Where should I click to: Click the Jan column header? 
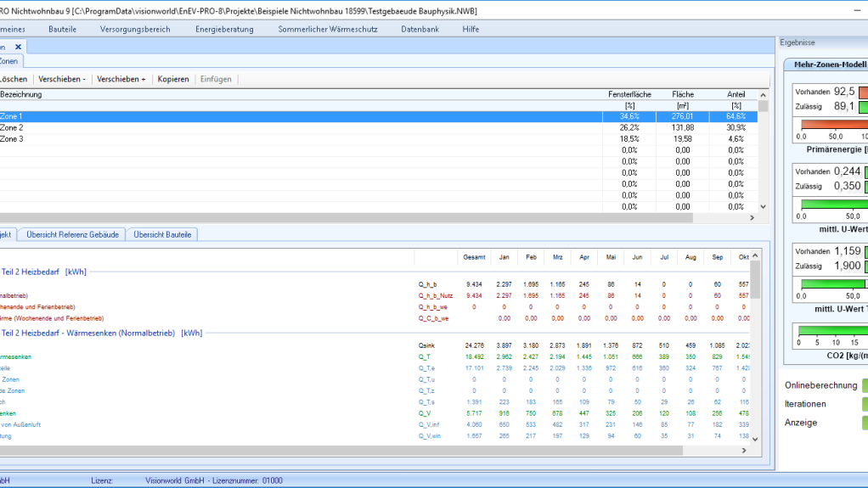pos(504,257)
